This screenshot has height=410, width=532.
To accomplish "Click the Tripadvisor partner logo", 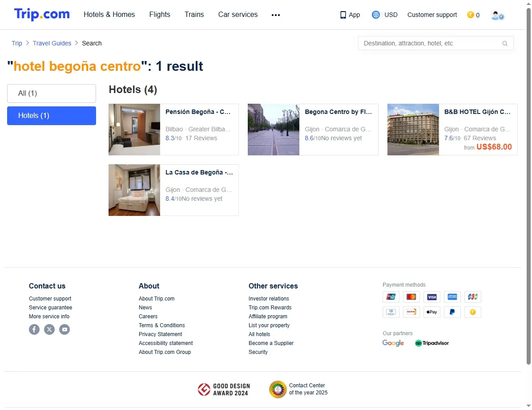I will pyautogui.click(x=432, y=343).
